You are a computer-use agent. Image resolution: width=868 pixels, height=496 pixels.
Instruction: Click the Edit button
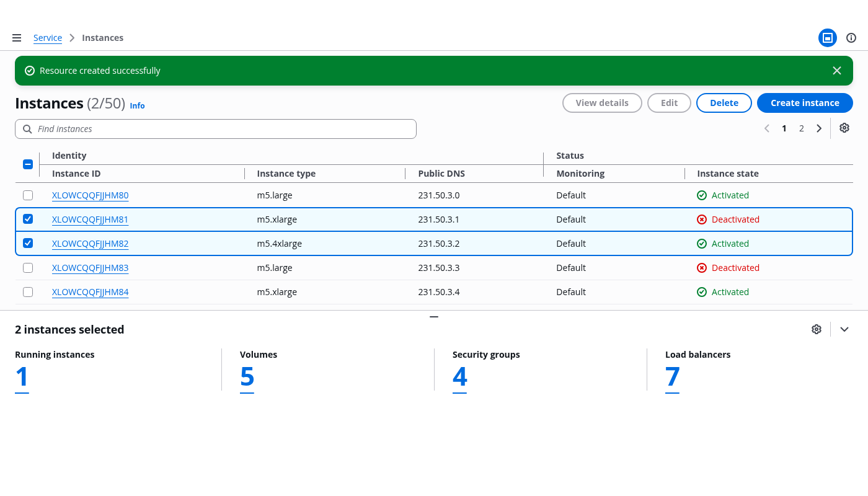669,103
